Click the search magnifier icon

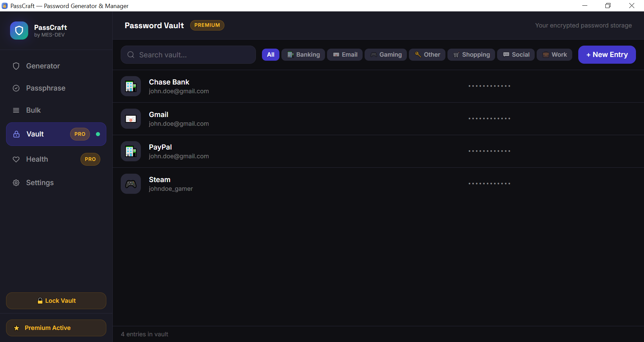pos(131,55)
